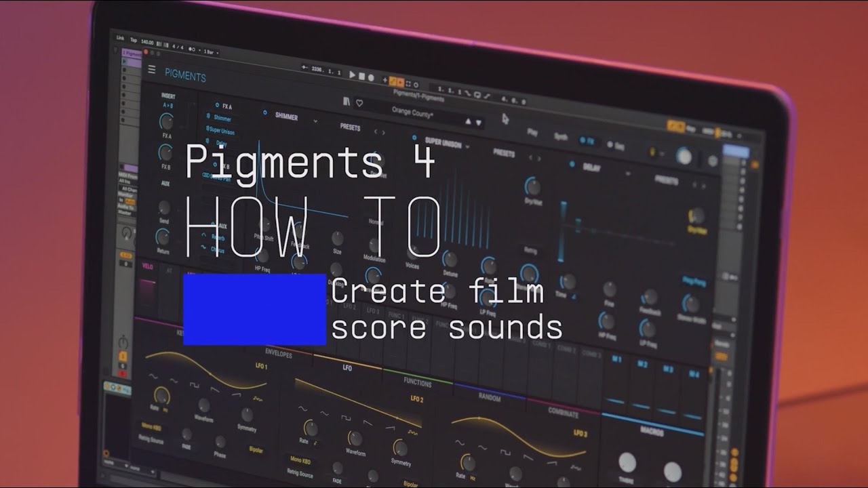
Task: Expand the Super Unison effect type dropdown
Action: (468, 146)
